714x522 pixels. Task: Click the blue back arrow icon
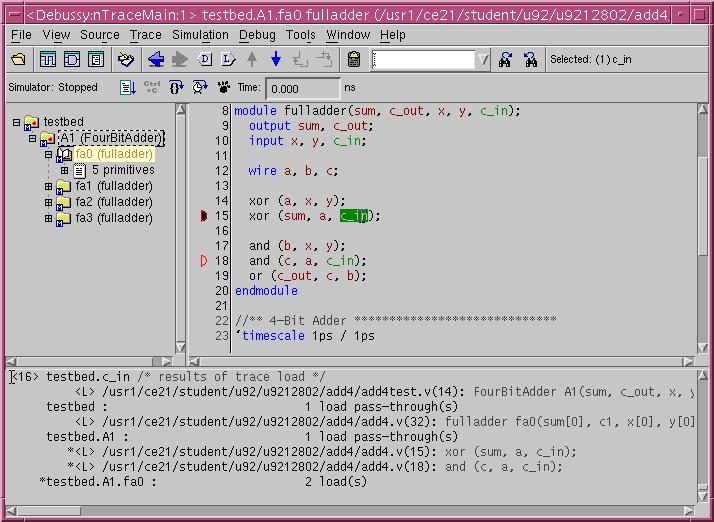tap(155, 60)
